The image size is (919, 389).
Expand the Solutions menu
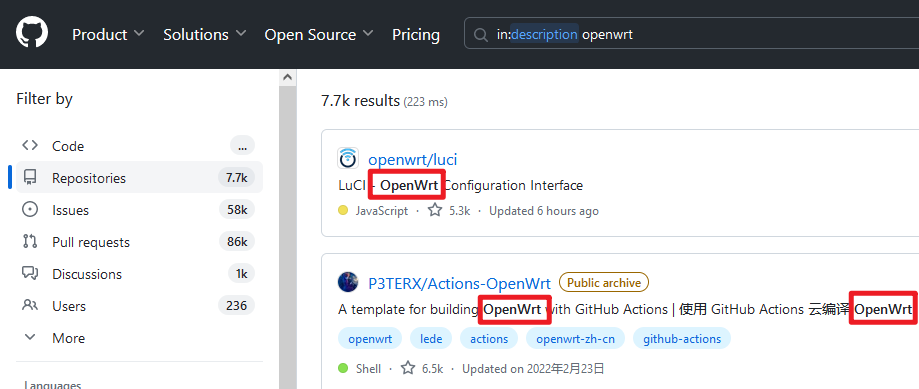(x=205, y=35)
